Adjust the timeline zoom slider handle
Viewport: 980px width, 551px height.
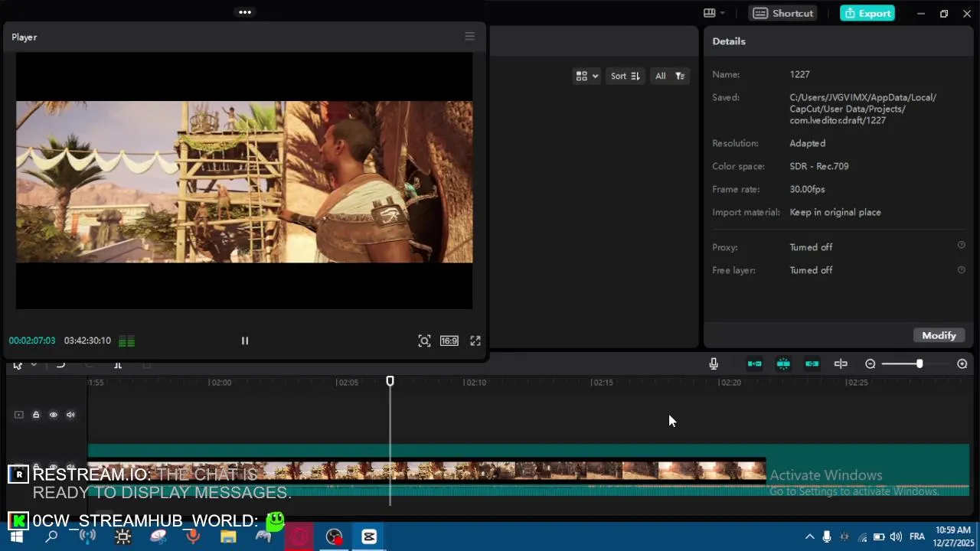point(920,364)
